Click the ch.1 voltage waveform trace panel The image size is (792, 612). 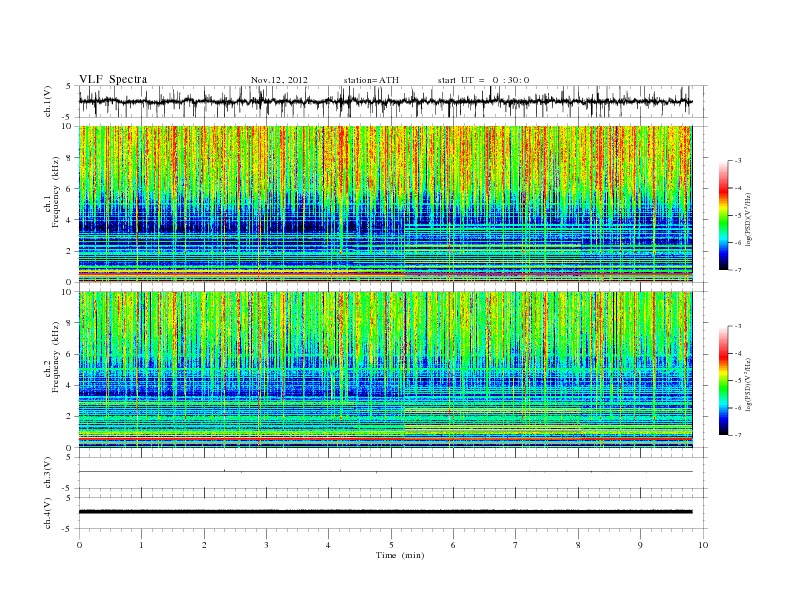393,101
